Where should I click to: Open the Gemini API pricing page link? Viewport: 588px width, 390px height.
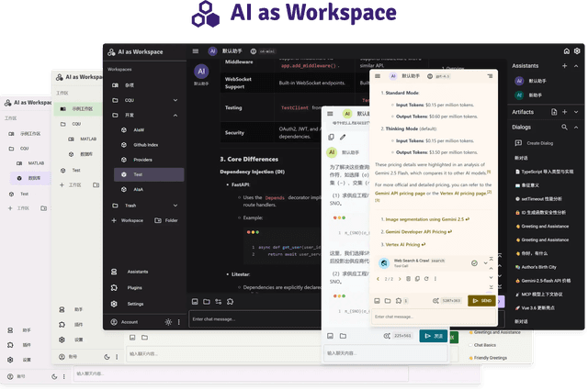(x=401, y=194)
